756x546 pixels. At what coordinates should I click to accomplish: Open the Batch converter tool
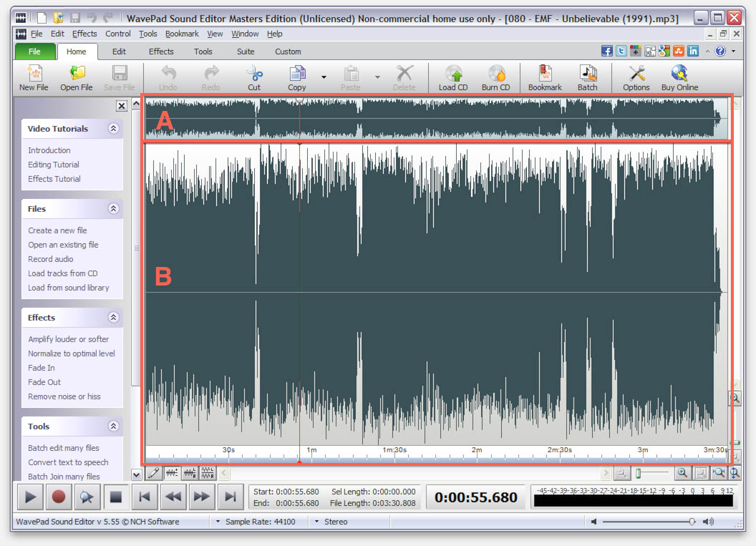pyautogui.click(x=587, y=77)
